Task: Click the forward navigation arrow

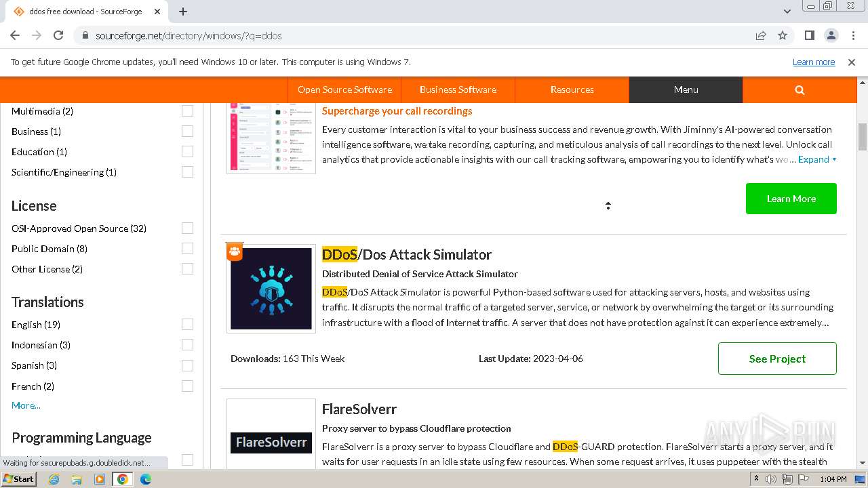Action: point(37,35)
